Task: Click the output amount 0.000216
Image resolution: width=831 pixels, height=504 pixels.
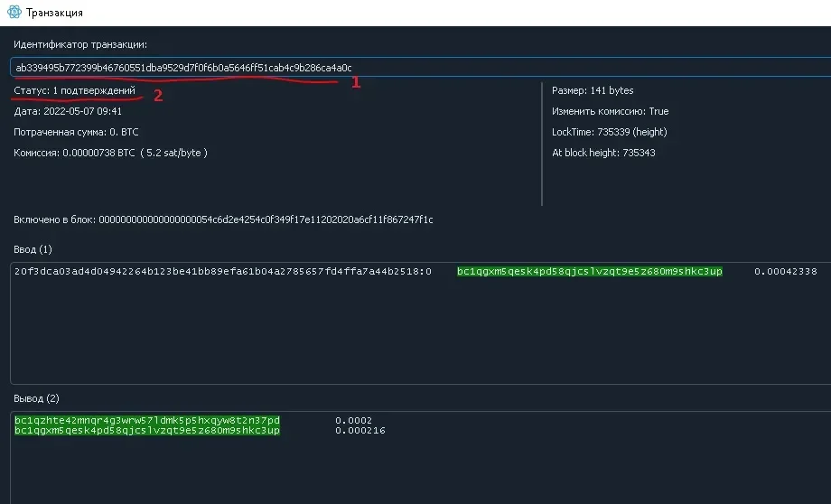Action: [360, 430]
